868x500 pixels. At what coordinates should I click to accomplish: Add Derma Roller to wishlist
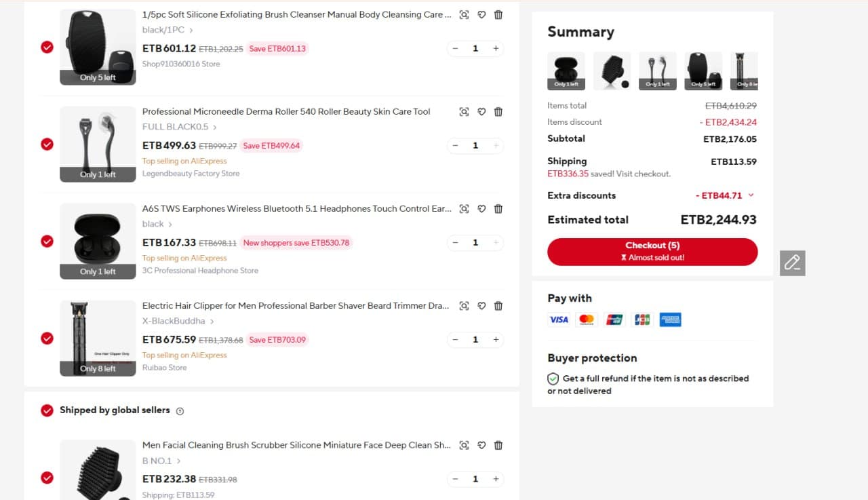tap(481, 112)
